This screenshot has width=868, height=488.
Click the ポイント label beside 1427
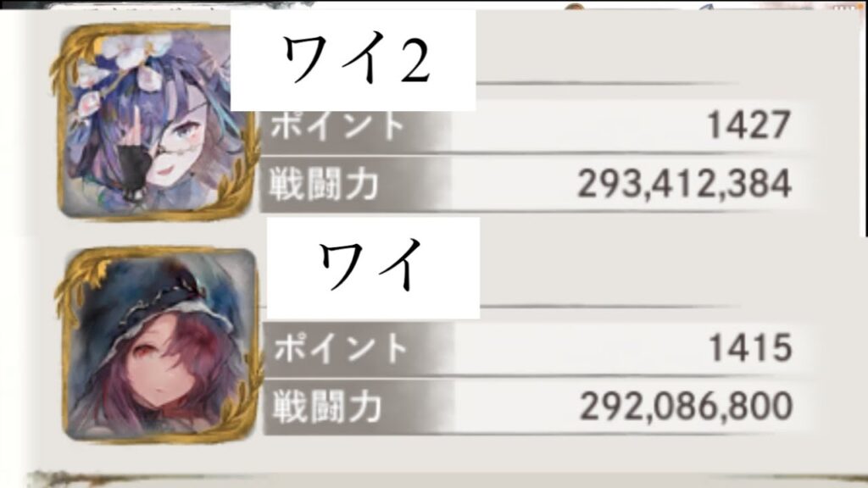point(337,124)
